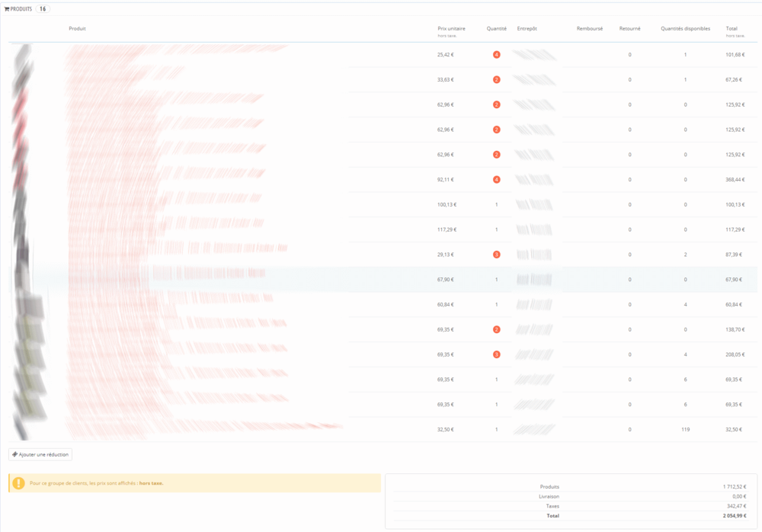
Task: Click unit price 33,63 €
Action: coord(445,79)
